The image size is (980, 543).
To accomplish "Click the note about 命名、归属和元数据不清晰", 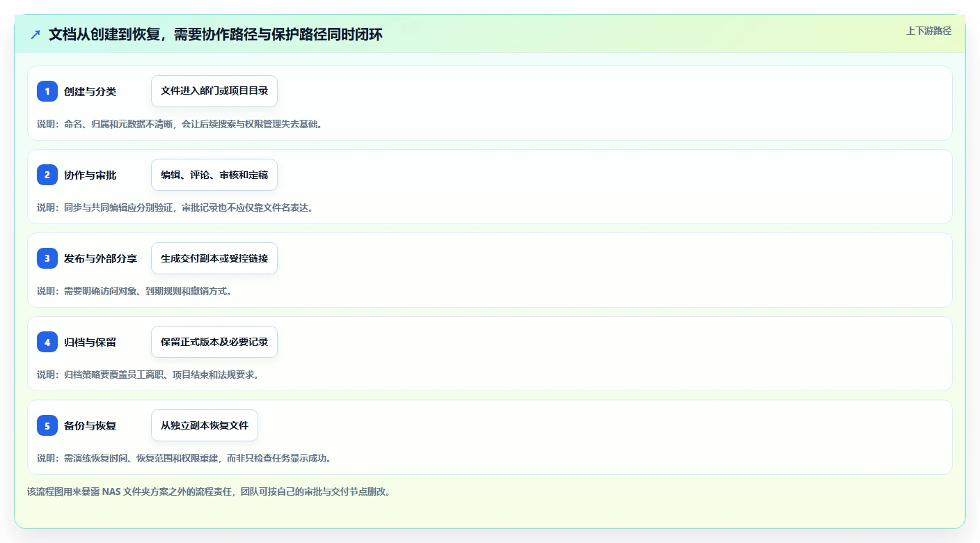I will click(180, 124).
